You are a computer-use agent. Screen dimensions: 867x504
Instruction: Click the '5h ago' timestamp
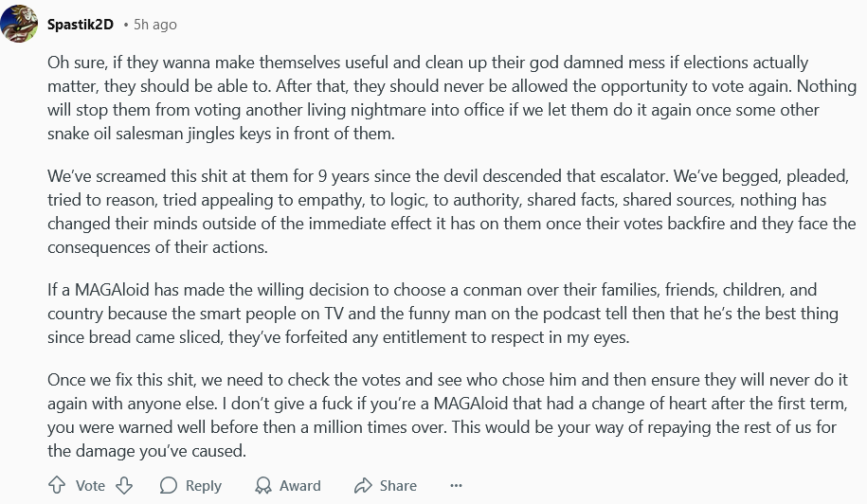(155, 24)
